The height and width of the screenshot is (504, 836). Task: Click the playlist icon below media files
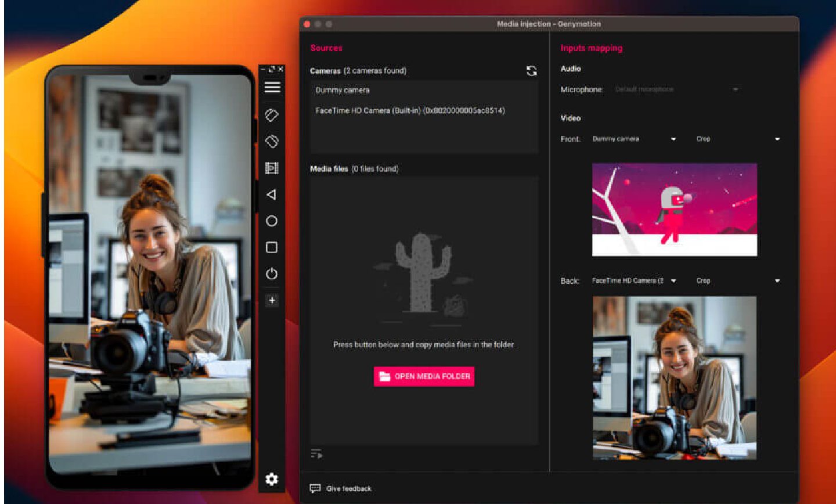[x=316, y=453]
